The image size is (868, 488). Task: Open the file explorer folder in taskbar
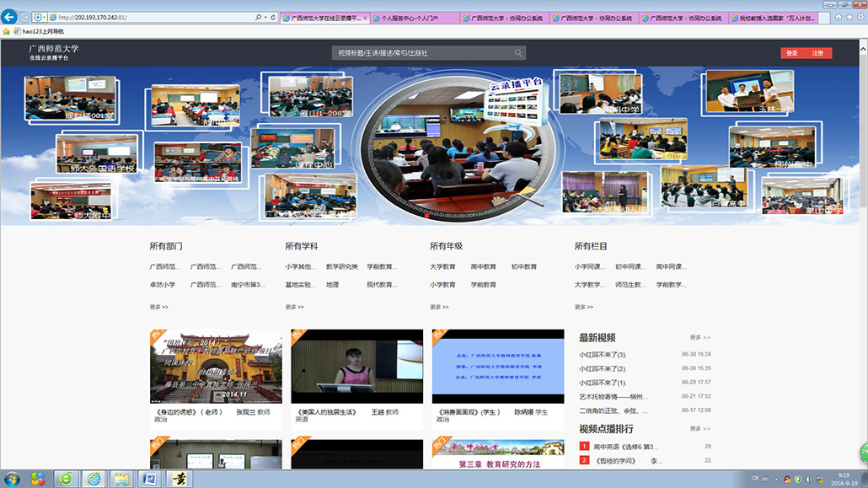point(122,478)
